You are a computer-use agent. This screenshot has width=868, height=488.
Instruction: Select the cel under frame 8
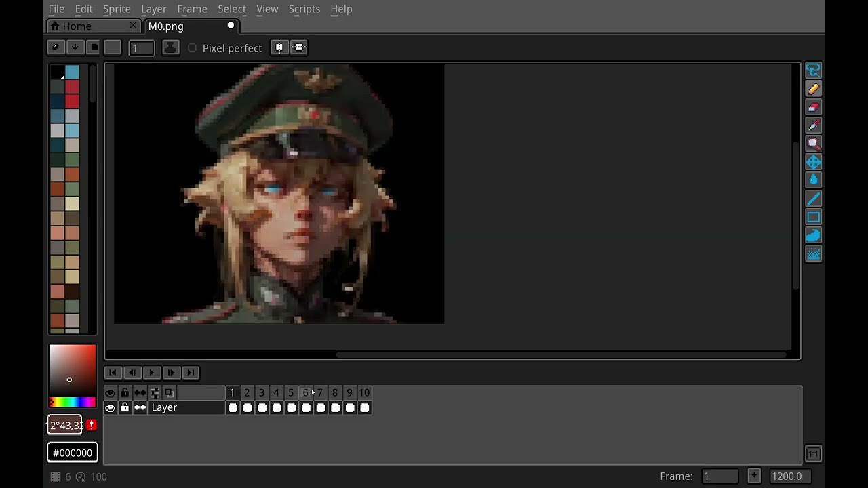pyautogui.click(x=335, y=407)
